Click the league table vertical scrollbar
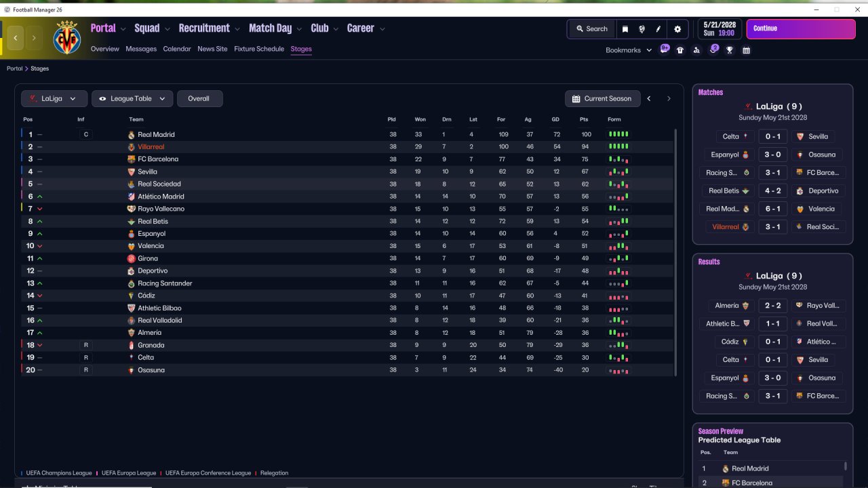 click(x=675, y=252)
